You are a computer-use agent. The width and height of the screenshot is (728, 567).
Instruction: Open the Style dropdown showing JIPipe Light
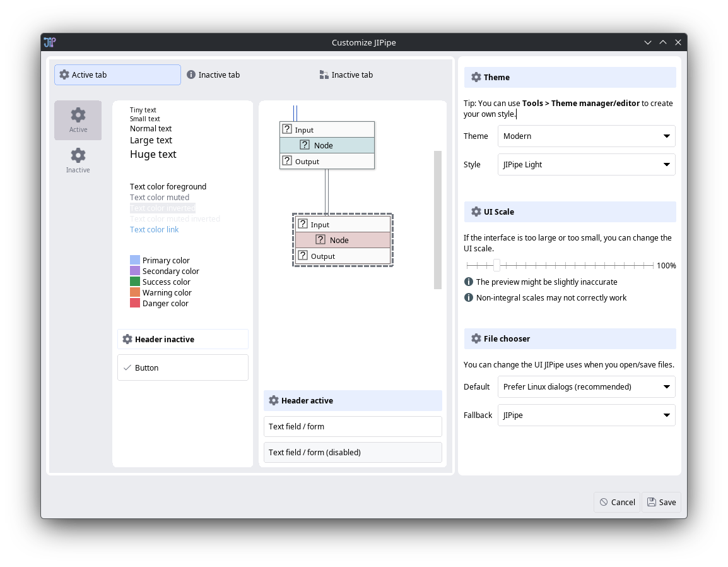point(586,165)
